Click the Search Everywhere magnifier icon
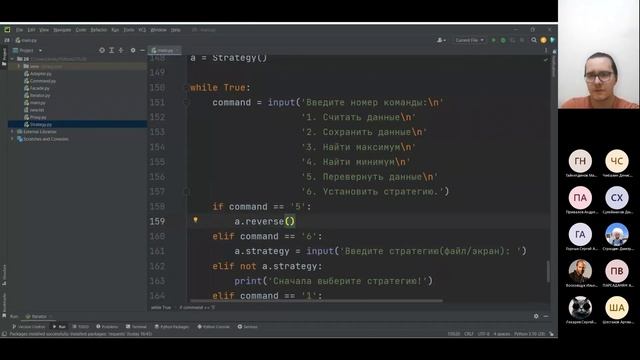 coord(534,40)
